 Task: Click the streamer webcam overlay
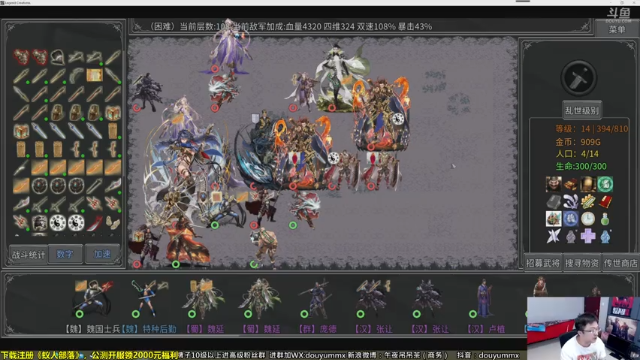click(x=583, y=328)
